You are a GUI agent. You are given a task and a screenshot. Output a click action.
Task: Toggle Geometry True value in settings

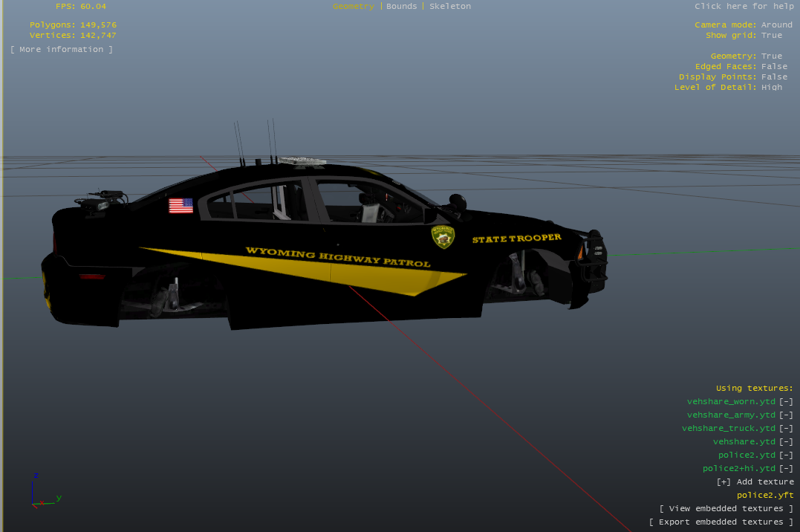pos(771,56)
